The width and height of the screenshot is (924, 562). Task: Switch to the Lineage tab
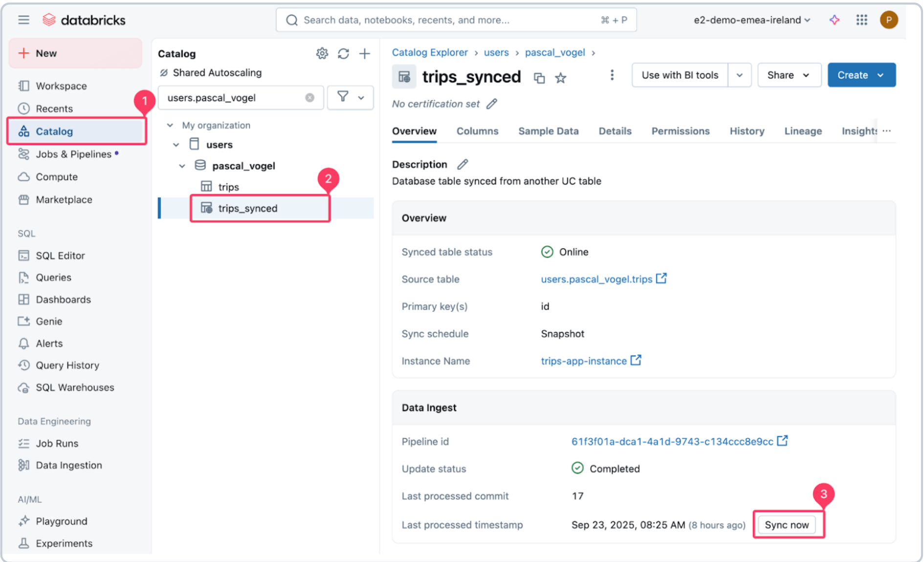pos(803,131)
